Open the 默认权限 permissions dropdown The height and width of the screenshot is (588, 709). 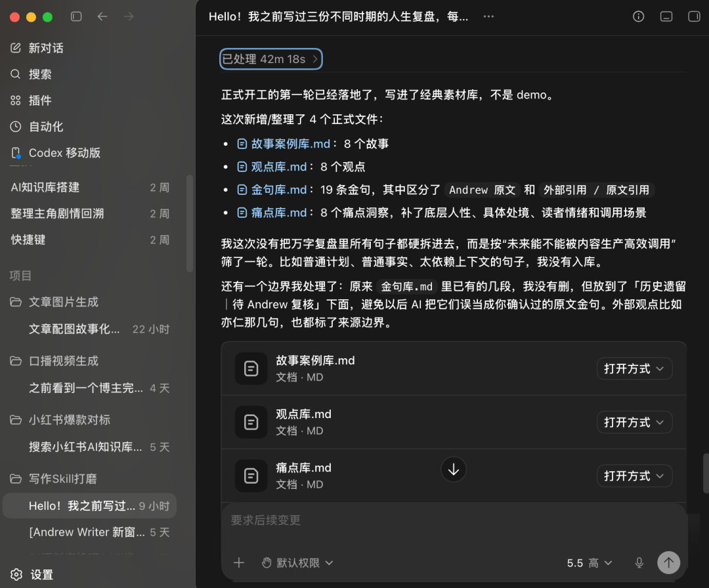[297, 562]
